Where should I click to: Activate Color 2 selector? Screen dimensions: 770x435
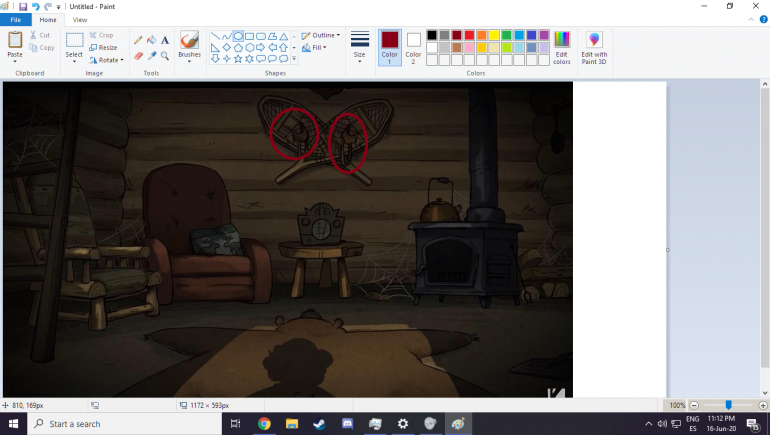(413, 48)
